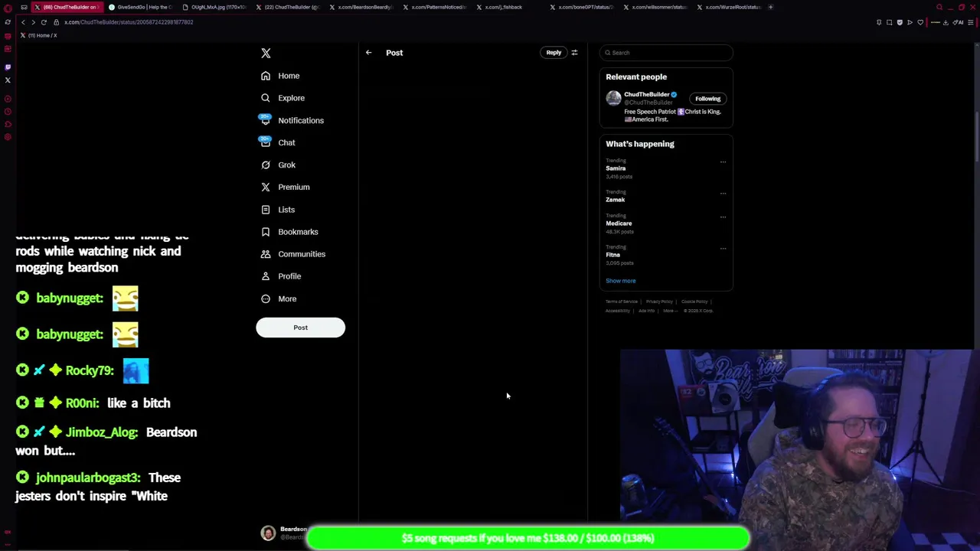Open Notifications in sidebar
This screenshot has height=551, width=980.
[x=292, y=120]
